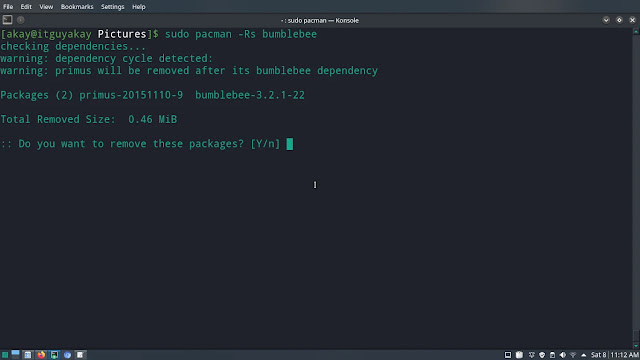
Task: Open the Settings menu
Action: coord(112,7)
